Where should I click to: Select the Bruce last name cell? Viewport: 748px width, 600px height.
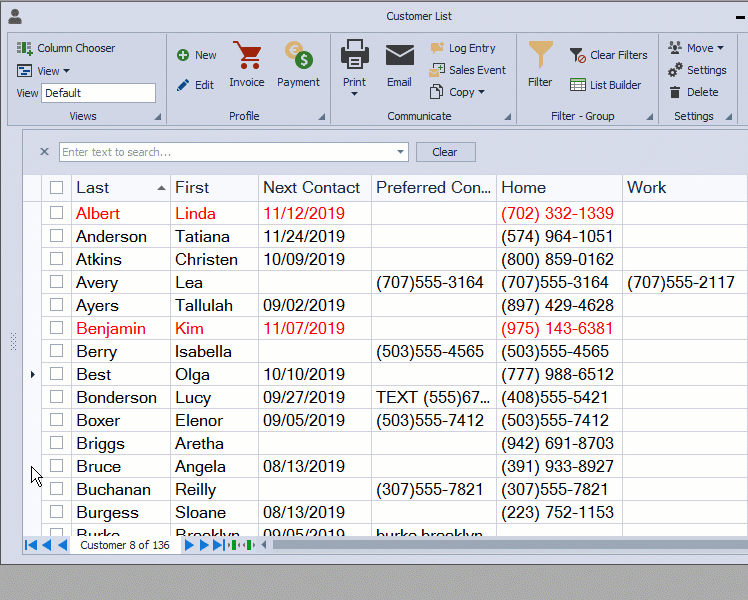[121, 466]
